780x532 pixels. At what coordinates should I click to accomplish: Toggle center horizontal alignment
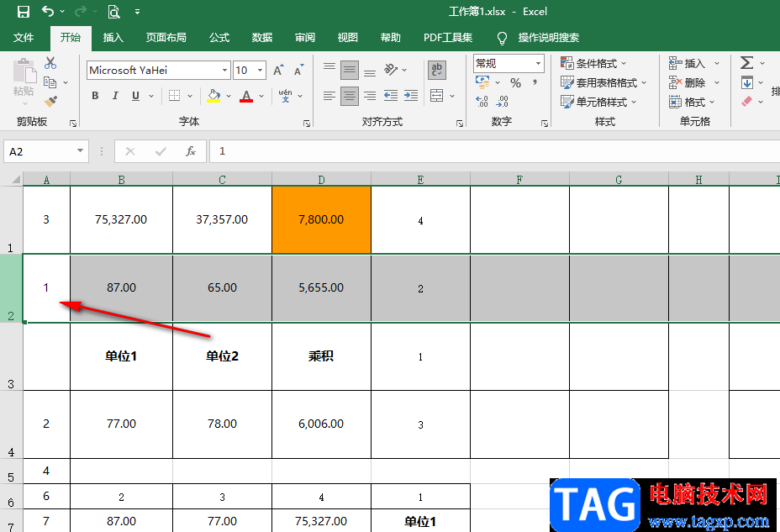[x=349, y=96]
